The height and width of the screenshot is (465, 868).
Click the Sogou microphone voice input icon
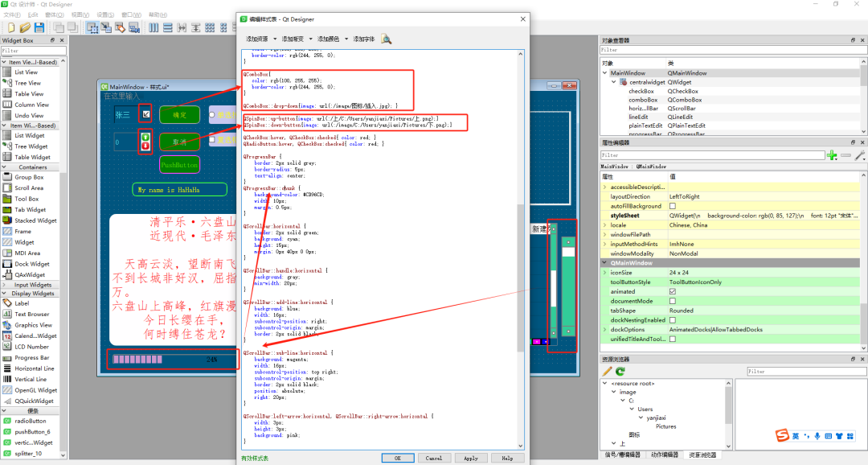(x=817, y=436)
